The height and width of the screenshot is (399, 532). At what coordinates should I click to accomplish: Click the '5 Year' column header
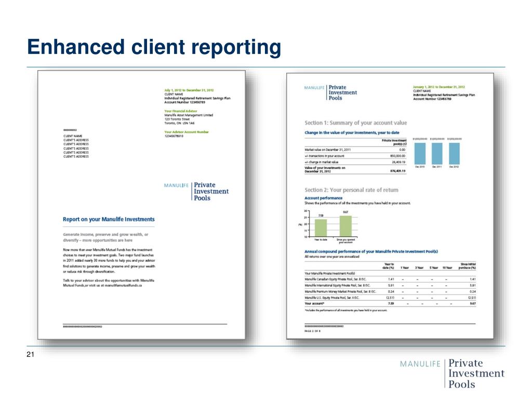(434, 268)
